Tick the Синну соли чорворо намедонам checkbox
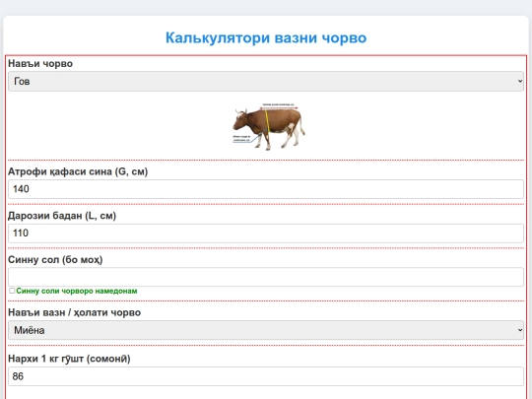The image size is (532, 399). 12,291
